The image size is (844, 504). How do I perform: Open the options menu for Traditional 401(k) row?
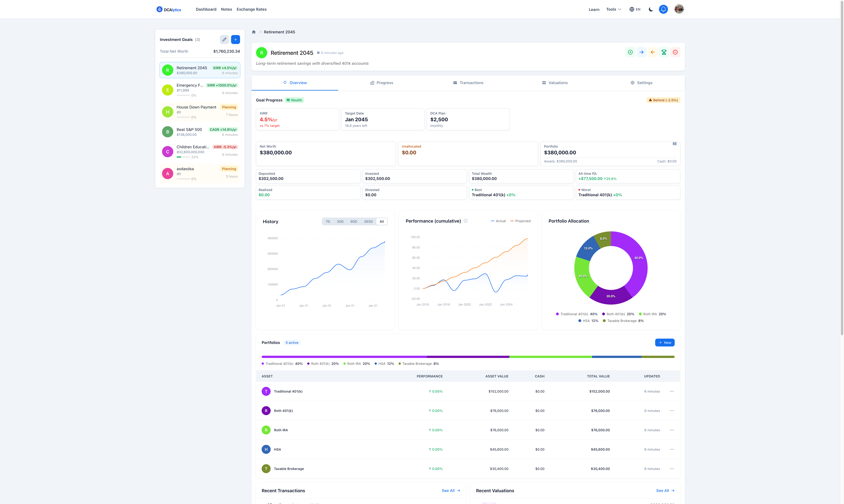pos(672,391)
